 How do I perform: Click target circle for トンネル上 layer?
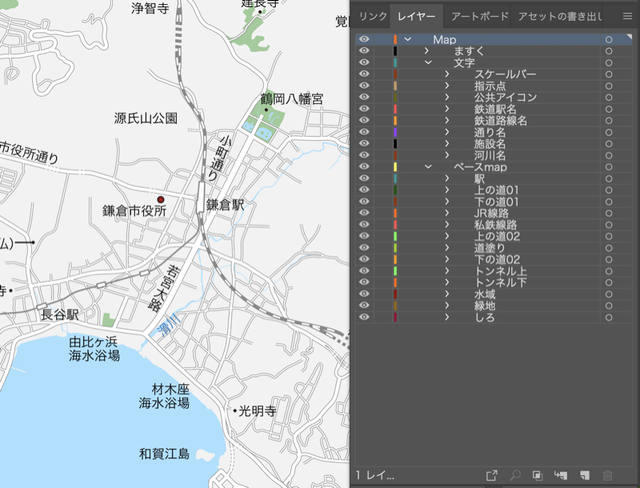click(609, 271)
